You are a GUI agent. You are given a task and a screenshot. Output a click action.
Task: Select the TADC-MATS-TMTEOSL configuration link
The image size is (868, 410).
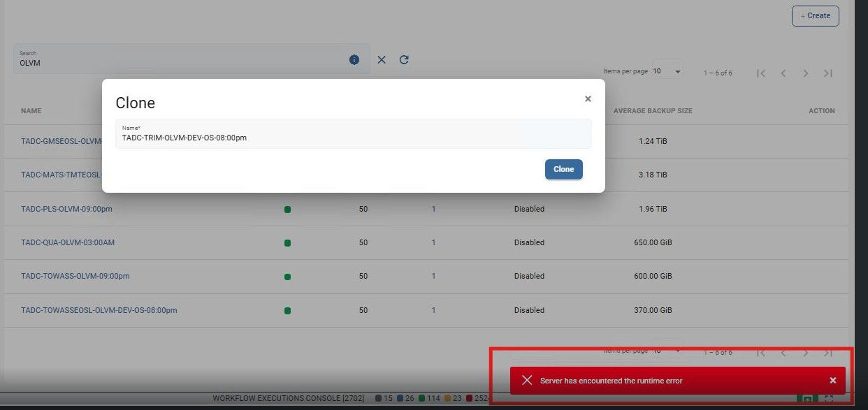click(x=63, y=175)
